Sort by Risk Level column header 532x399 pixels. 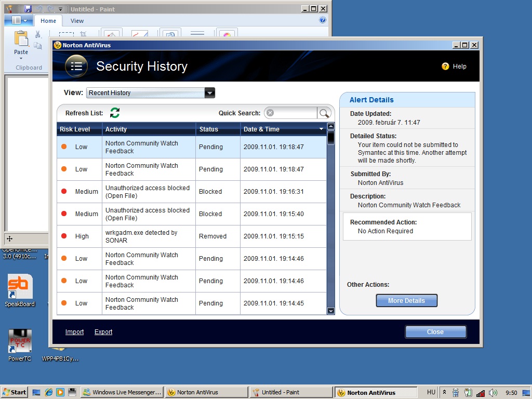click(79, 129)
